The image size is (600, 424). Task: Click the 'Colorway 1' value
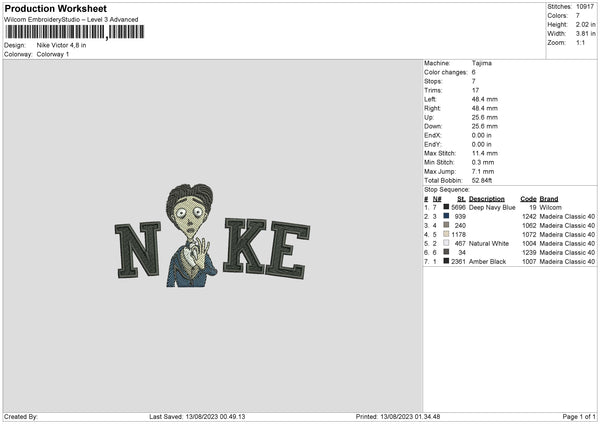53,54
